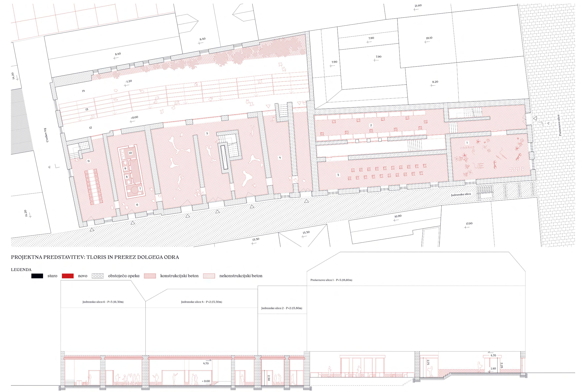Click the black 'staro' legend swatch

click(37, 276)
